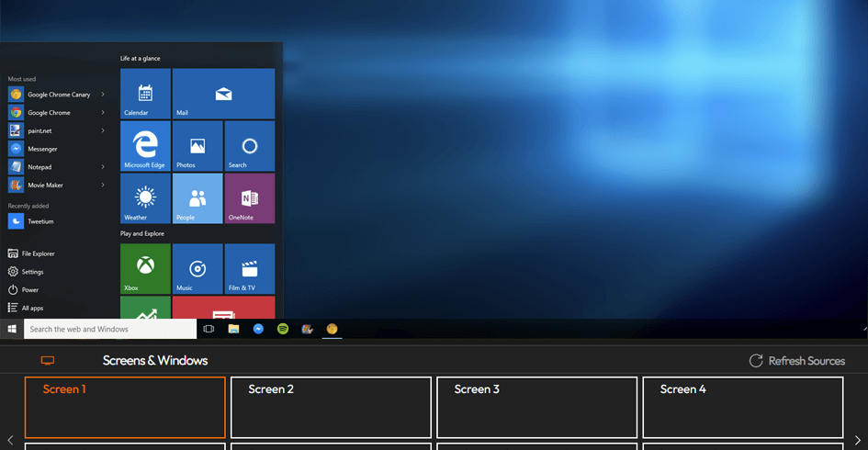Click the Refresh Sources button
This screenshot has width=868, height=450.
click(x=797, y=361)
